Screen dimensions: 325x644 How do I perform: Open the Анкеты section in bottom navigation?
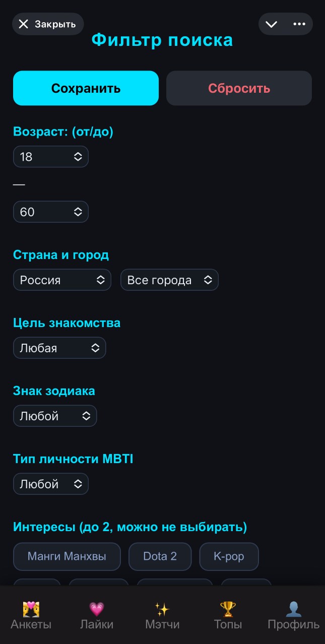tap(31, 614)
